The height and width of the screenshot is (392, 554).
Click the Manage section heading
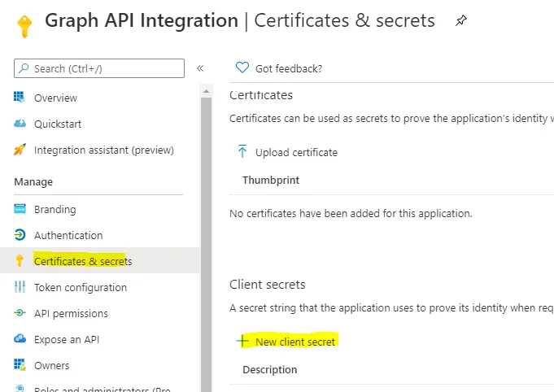33,182
